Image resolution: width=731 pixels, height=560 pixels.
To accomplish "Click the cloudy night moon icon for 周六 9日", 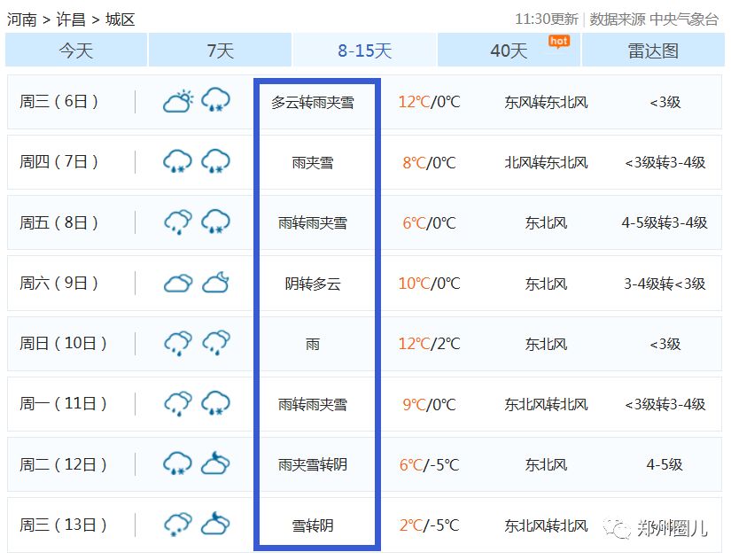I will click(215, 283).
